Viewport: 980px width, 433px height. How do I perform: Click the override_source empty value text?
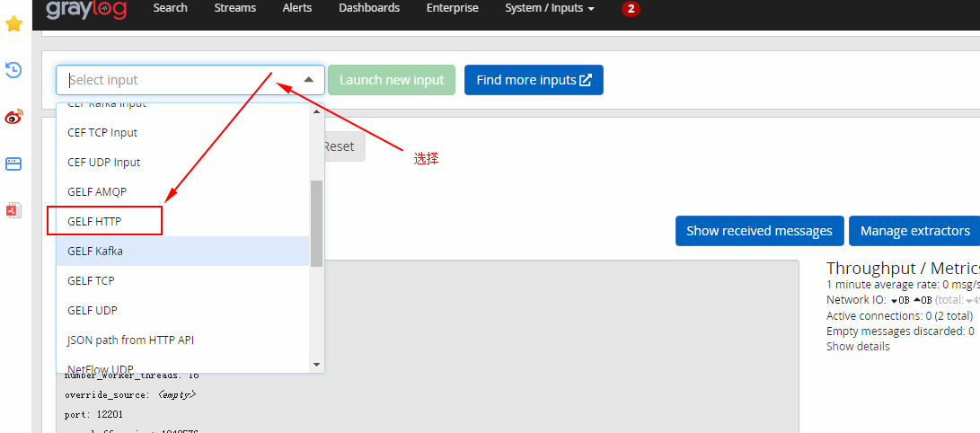point(177,395)
